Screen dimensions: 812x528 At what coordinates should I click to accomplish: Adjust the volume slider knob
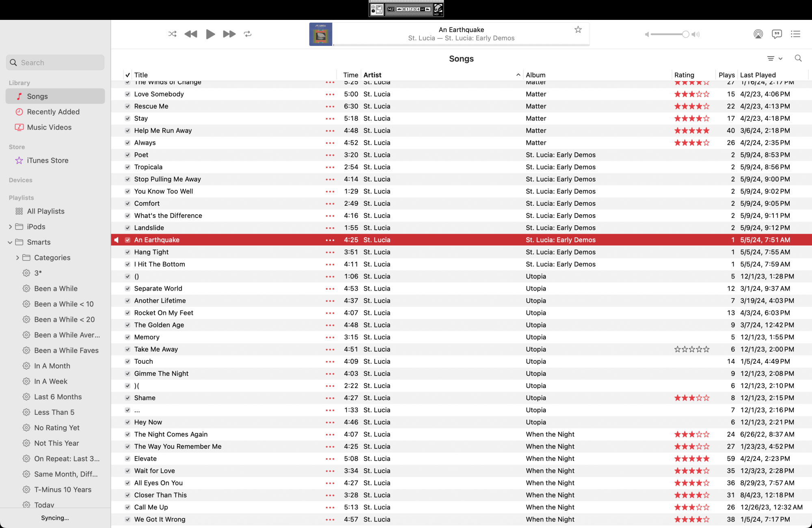pyautogui.click(x=686, y=34)
